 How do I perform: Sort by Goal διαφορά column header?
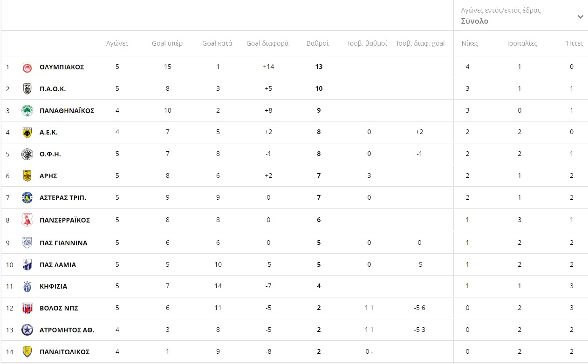pos(267,43)
